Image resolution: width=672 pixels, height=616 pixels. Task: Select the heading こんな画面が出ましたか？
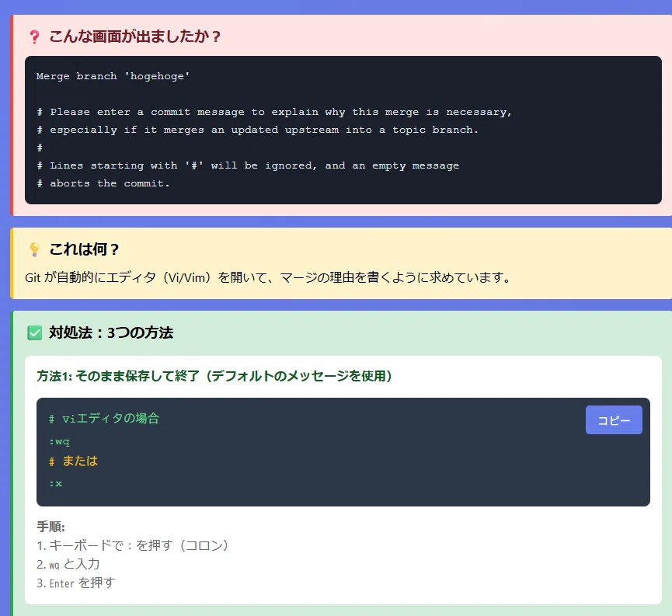(x=134, y=37)
